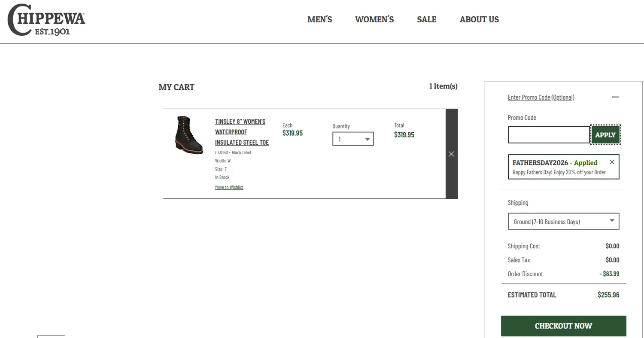Click the MY CART heading
This screenshot has height=338, width=644.
(x=176, y=87)
